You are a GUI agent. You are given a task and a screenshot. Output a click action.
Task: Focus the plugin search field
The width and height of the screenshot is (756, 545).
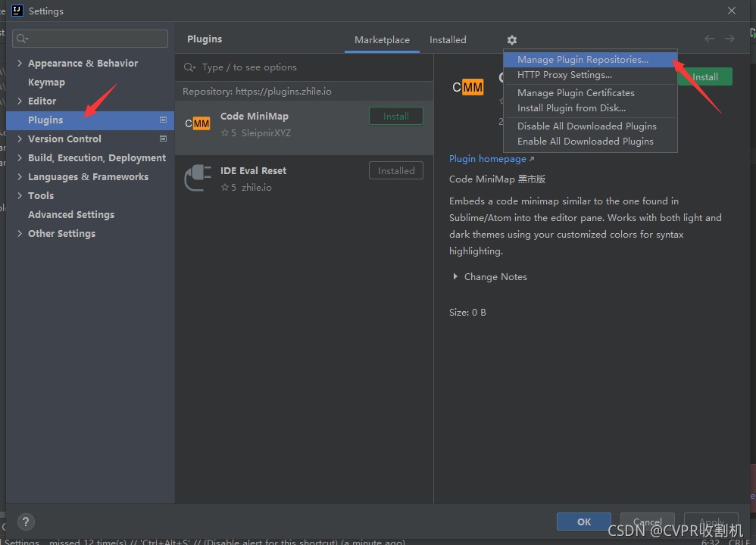[304, 67]
